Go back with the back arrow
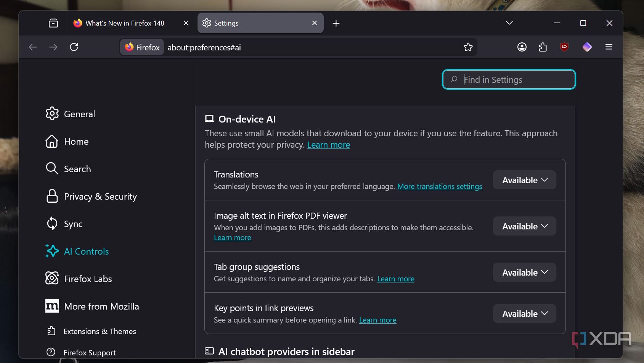The width and height of the screenshot is (644, 363). click(33, 47)
